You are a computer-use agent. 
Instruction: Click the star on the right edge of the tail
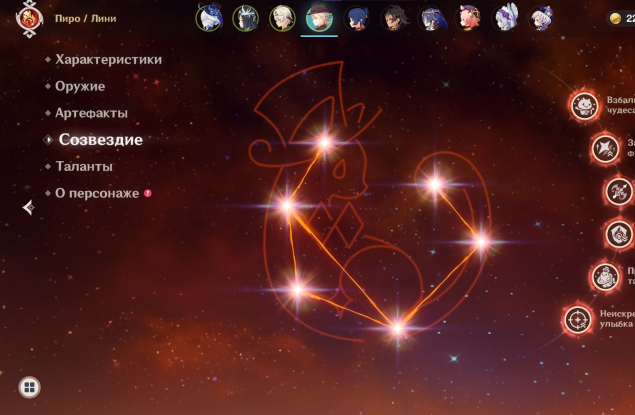(x=481, y=242)
